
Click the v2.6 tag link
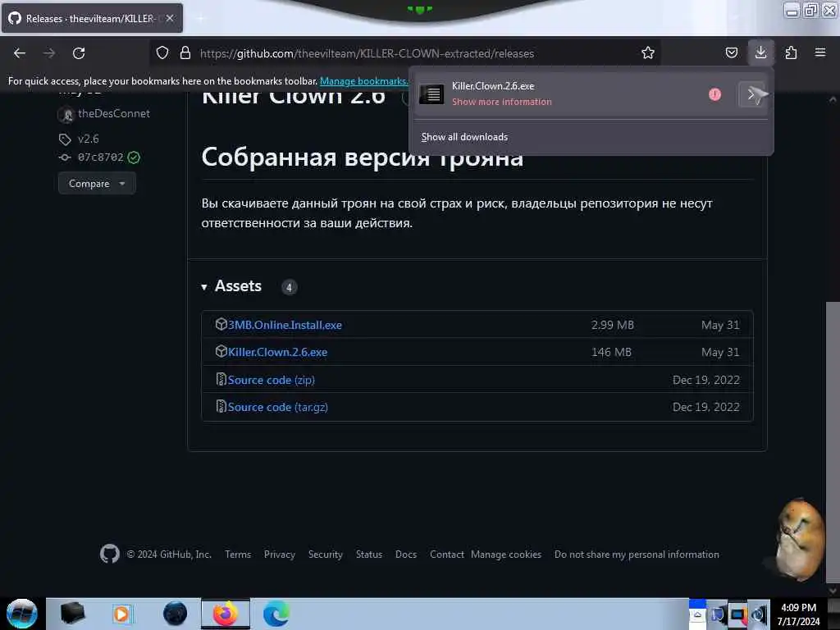[x=89, y=139]
